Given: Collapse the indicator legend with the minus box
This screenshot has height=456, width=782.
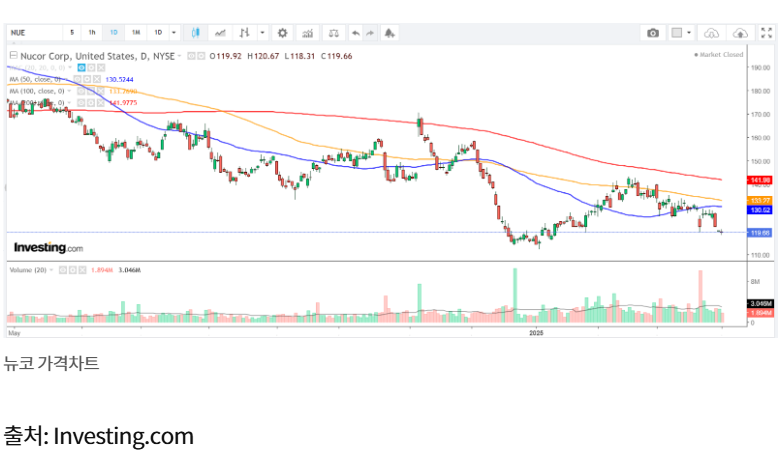Looking at the screenshot, I should tap(13, 55).
